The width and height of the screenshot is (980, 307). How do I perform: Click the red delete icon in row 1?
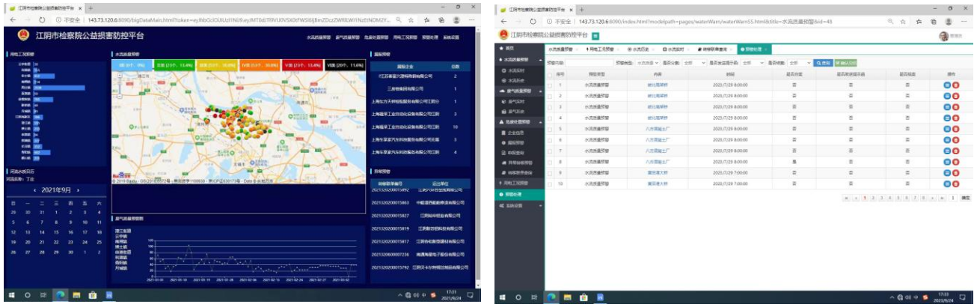955,85
